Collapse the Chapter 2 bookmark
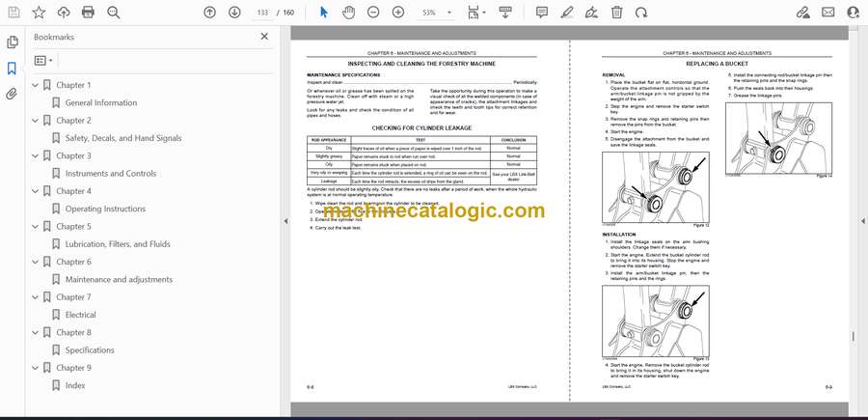The height and width of the screenshot is (420, 868). click(36, 121)
